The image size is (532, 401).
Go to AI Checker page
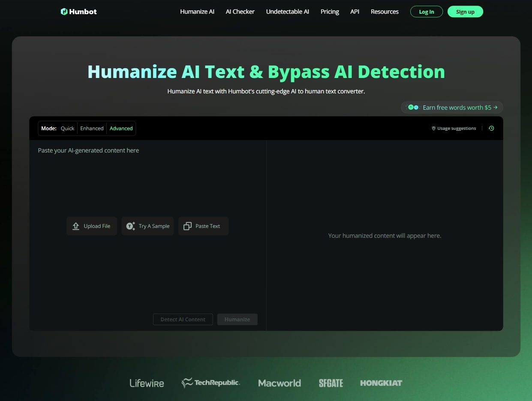coord(240,12)
